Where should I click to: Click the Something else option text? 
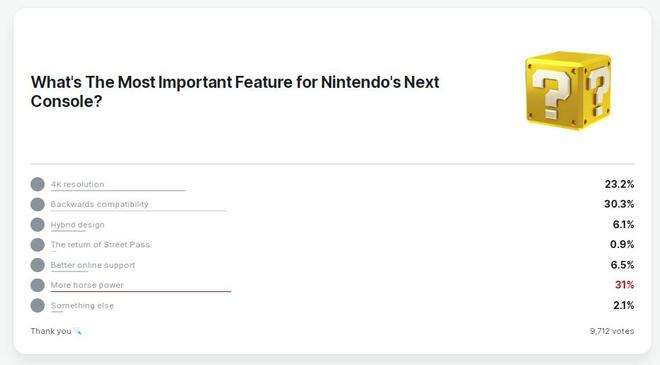[82, 306]
